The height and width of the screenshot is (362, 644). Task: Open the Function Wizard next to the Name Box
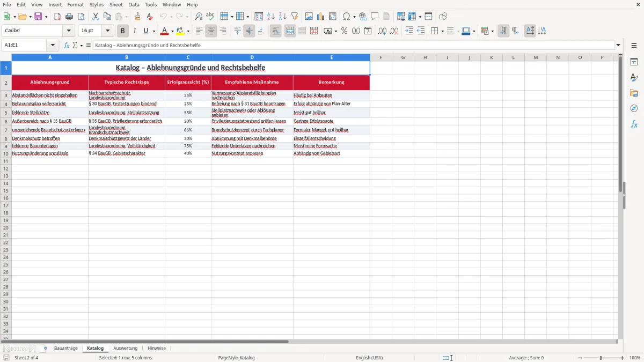pos(67,46)
